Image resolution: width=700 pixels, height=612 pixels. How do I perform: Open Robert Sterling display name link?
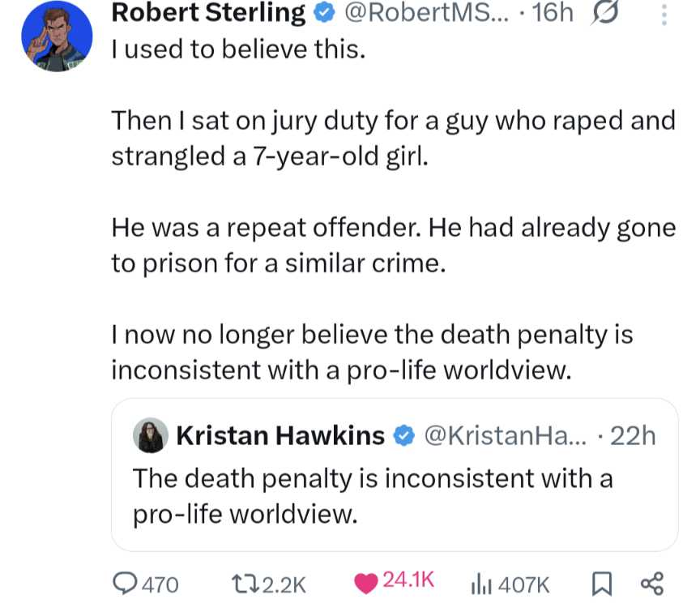(x=208, y=13)
